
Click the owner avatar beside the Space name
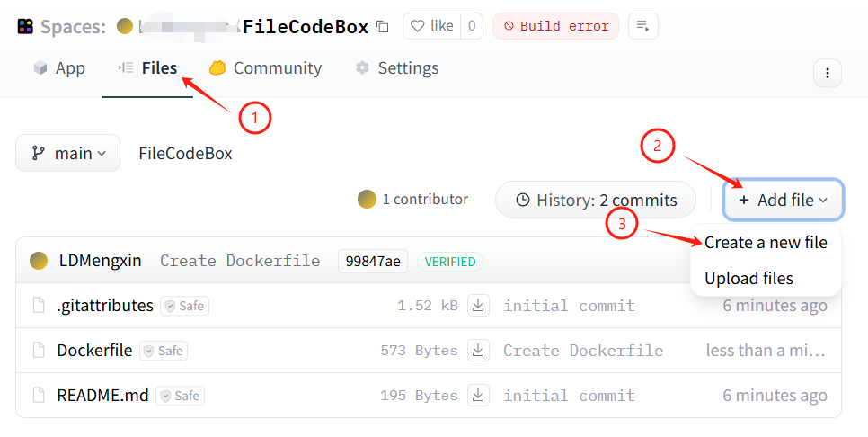126,26
